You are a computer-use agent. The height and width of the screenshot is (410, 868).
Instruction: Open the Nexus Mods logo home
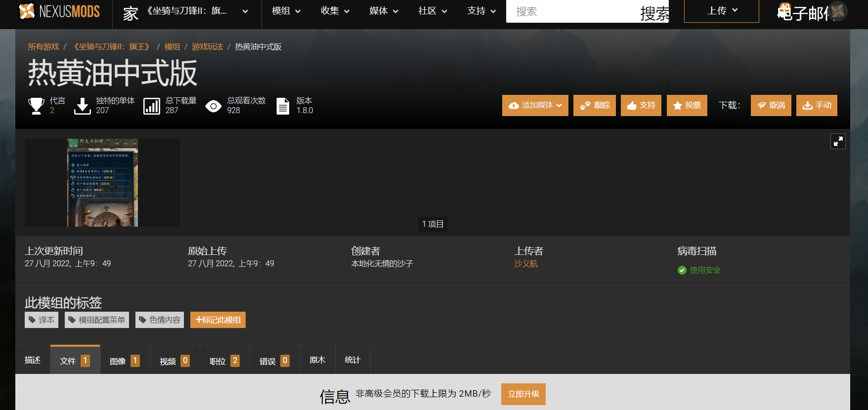click(x=59, y=11)
